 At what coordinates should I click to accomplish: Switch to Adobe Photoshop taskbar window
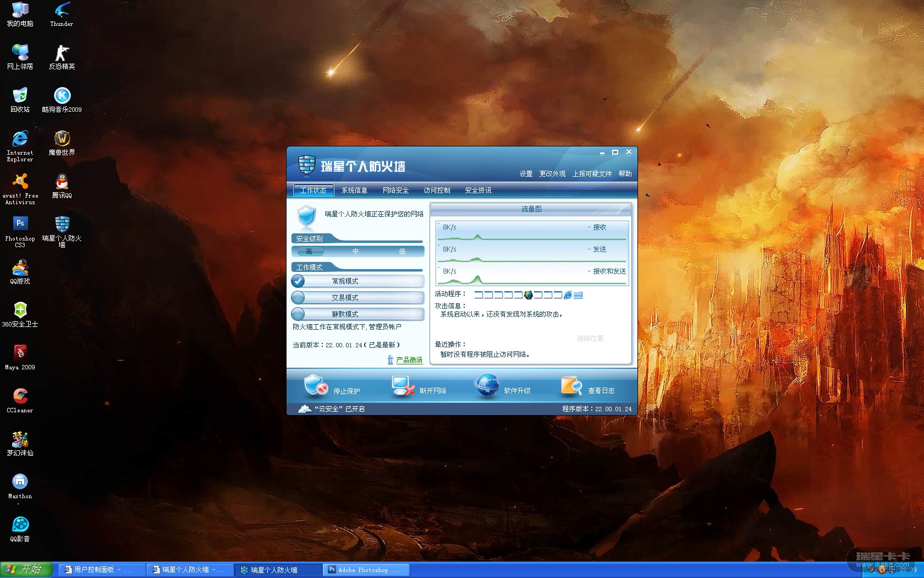click(367, 570)
